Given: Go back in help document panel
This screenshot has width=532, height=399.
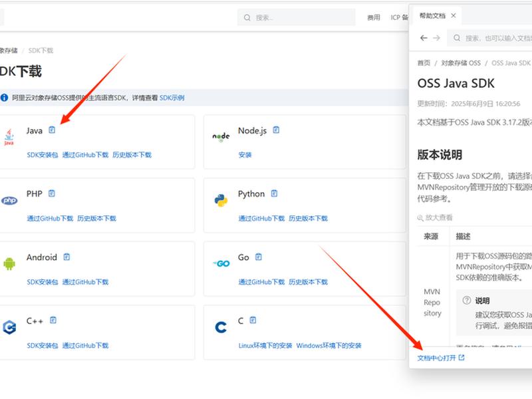Looking at the screenshot, I should (x=424, y=38).
